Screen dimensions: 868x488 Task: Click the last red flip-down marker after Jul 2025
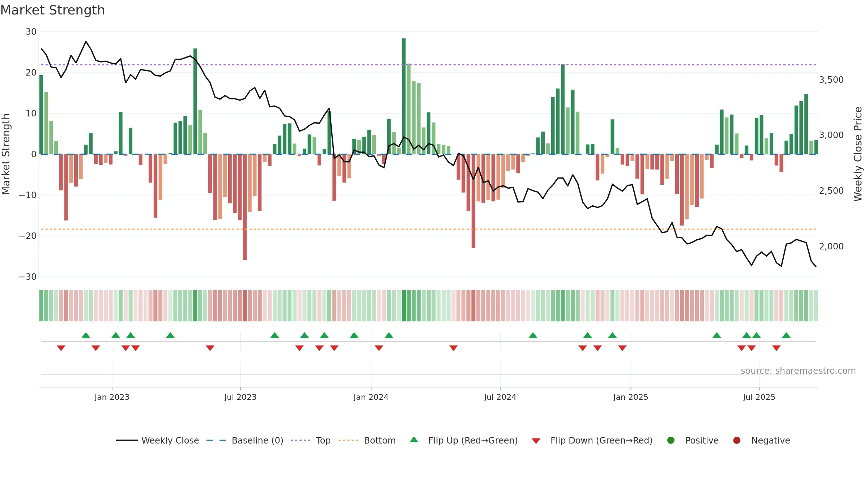[776, 348]
